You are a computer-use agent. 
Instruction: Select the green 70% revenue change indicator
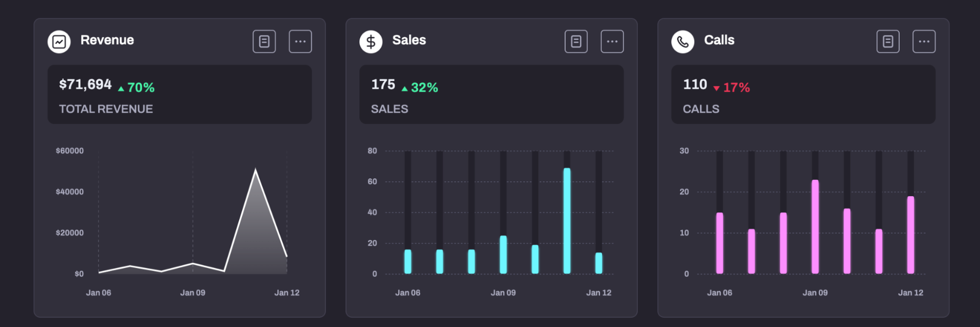136,88
